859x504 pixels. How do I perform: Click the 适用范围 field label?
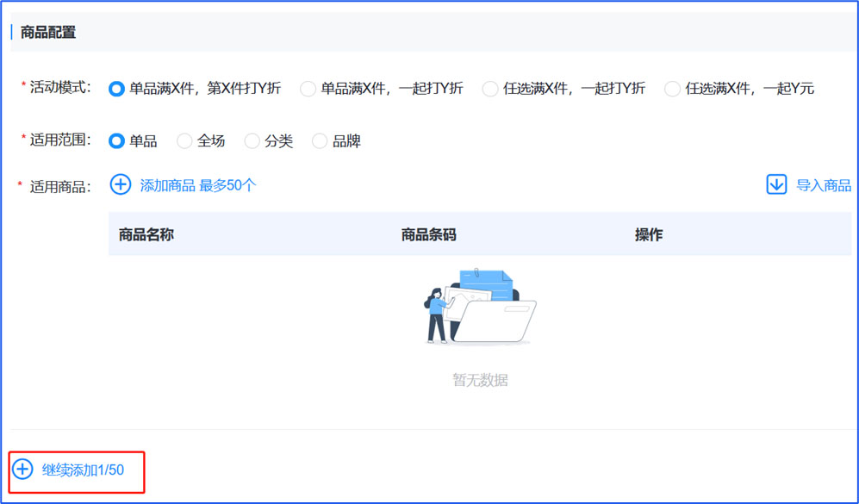pyautogui.click(x=60, y=140)
